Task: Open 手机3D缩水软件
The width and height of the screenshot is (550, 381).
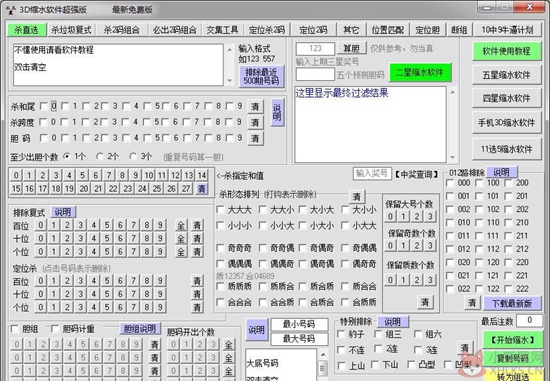Action: point(507,122)
